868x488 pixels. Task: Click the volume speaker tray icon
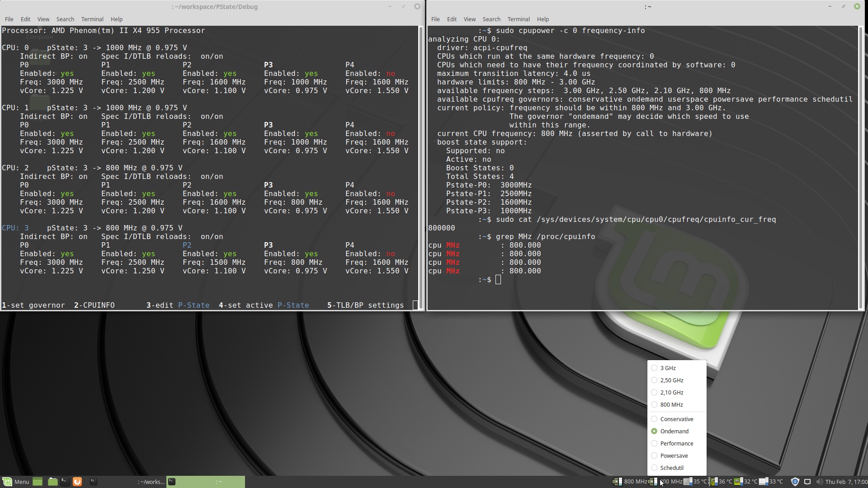[x=819, y=482]
